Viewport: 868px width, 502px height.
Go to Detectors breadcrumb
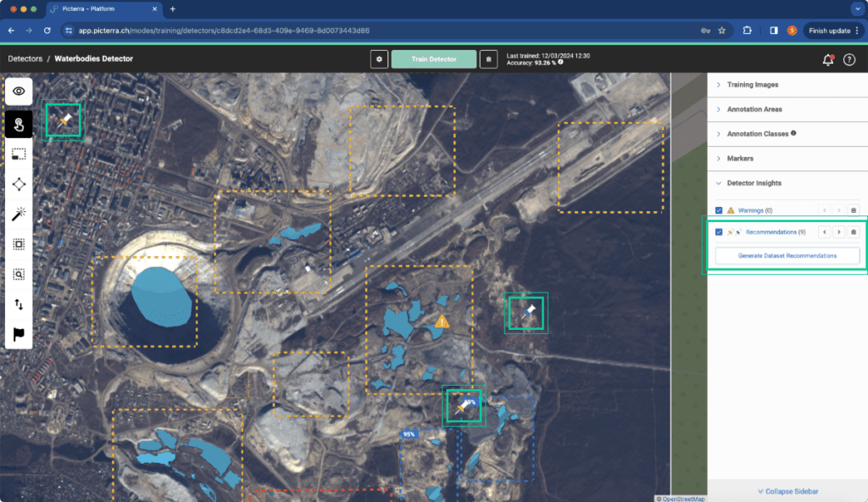[25, 59]
